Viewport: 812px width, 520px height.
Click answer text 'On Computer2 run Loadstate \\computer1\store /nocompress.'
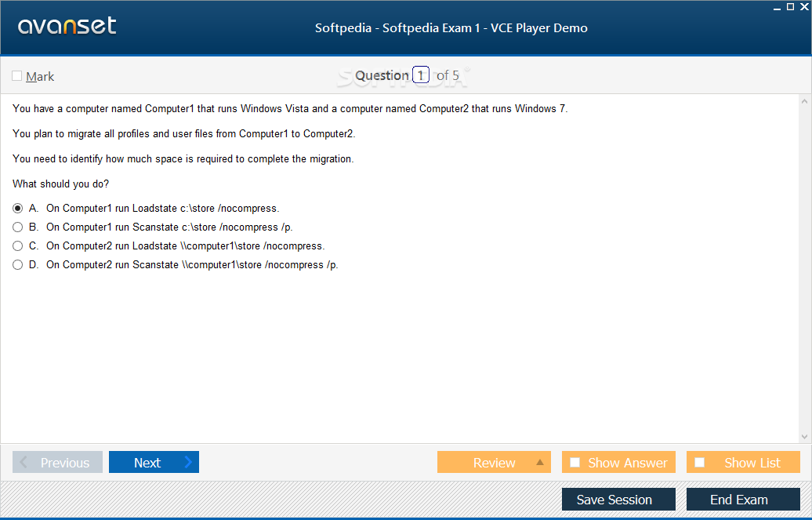(186, 245)
